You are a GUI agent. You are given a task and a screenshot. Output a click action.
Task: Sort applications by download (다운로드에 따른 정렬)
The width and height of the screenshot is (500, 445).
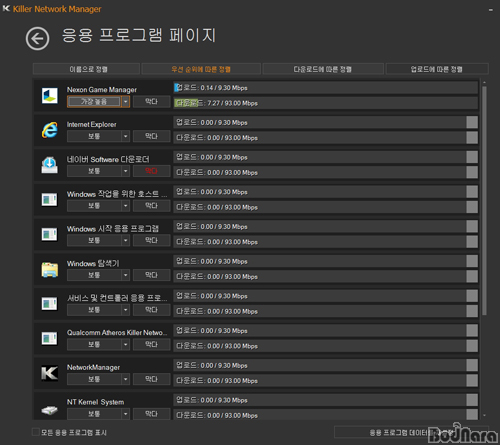click(x=323, y=69)
